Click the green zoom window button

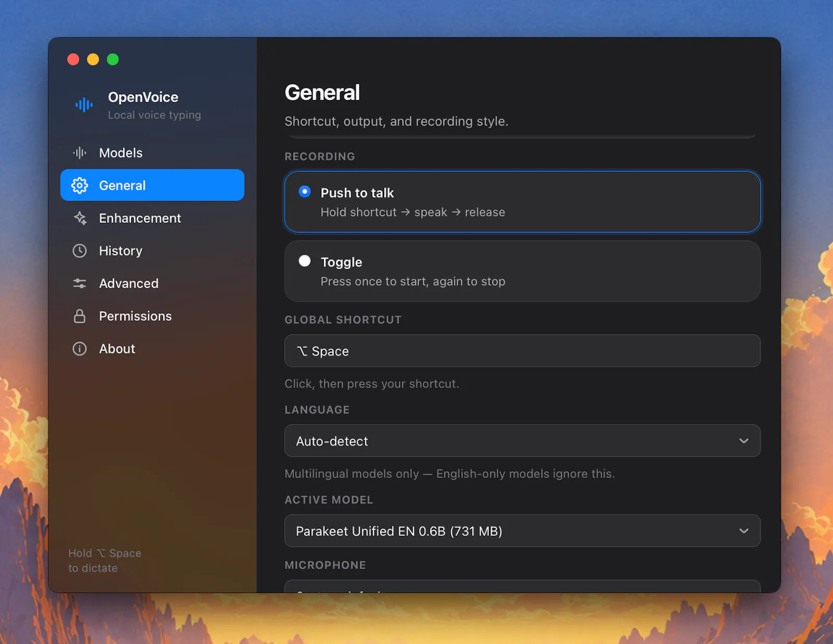coord(113,59)
